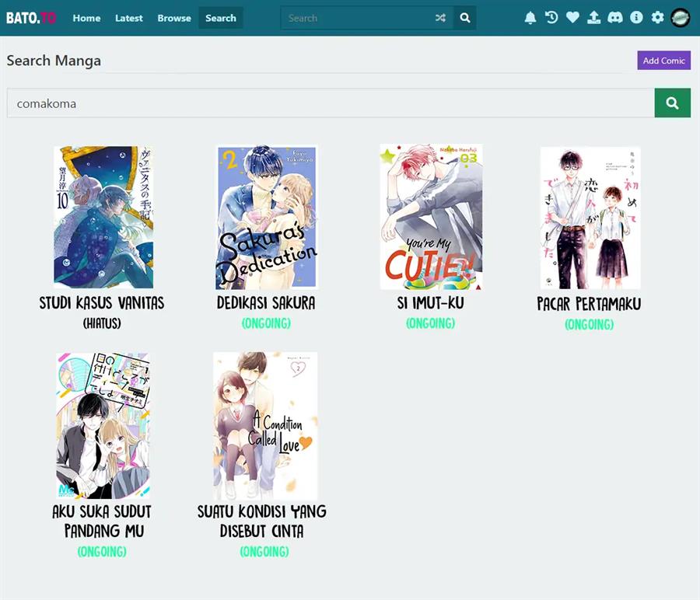This screenshot has width=700, height=600.
Task: Open settings using the gear icon
Action: click(x=657, y=17)
